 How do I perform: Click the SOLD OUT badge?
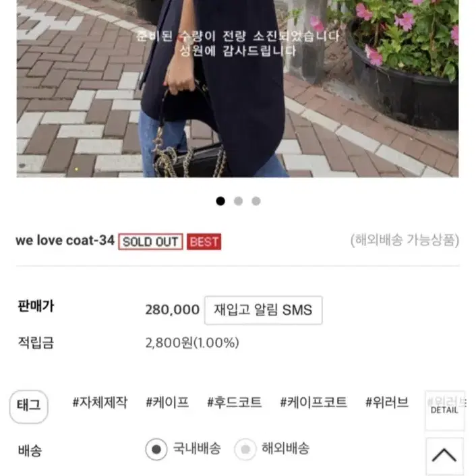point(150,241)
